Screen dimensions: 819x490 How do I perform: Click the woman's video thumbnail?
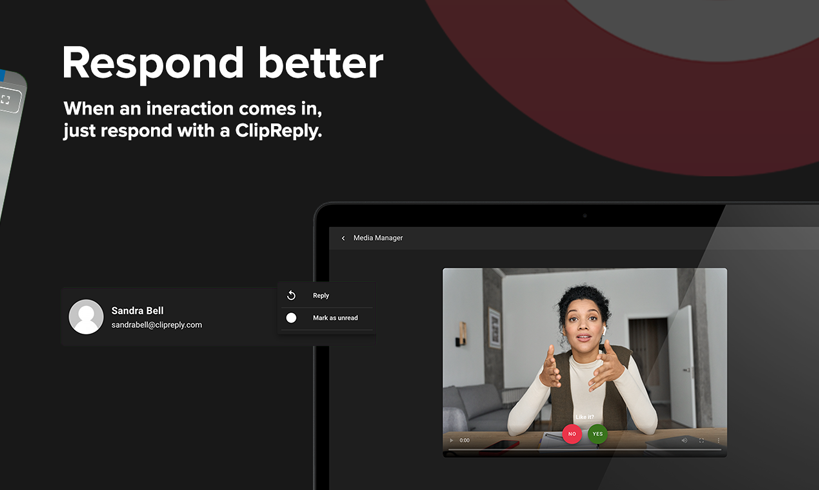coord(584,363)
